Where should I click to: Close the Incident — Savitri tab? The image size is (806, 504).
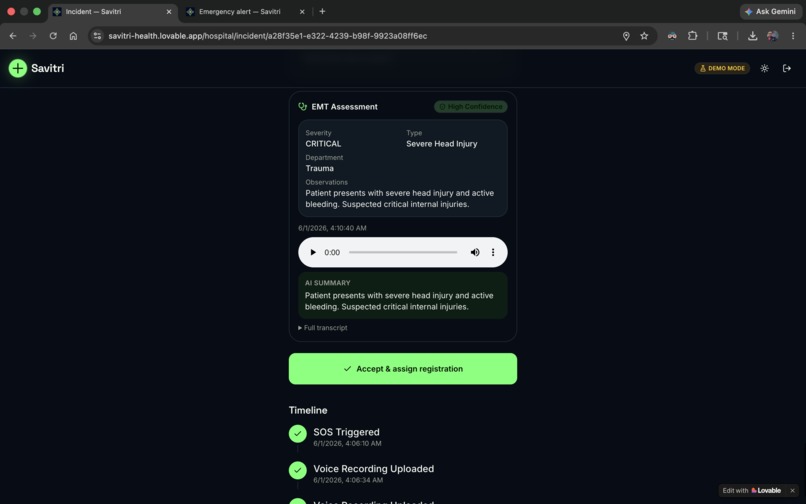tap(169, 11)
